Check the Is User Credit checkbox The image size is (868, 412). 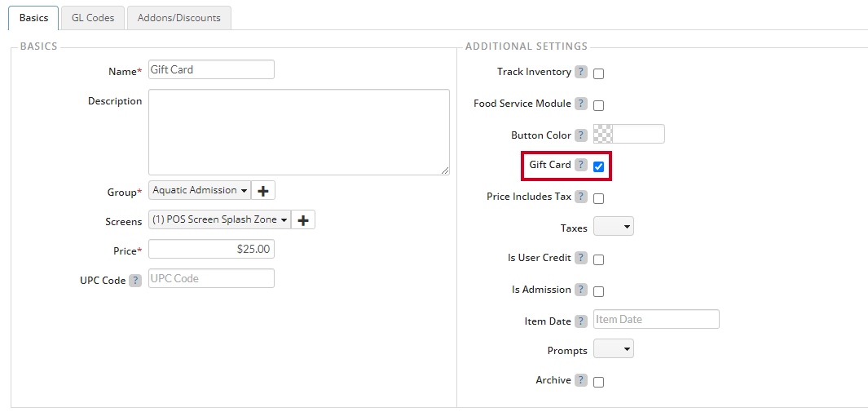click(598, 259)
